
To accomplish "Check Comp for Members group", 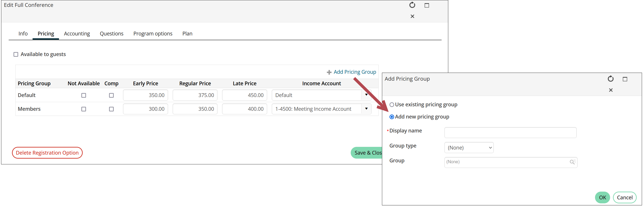I will point(111,109).
